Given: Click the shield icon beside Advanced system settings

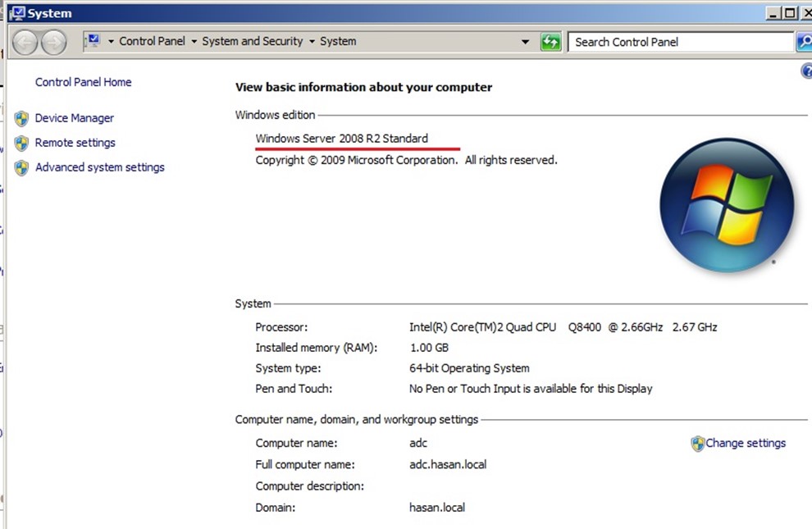Looking at the screenshot, I should pos(22,167).
